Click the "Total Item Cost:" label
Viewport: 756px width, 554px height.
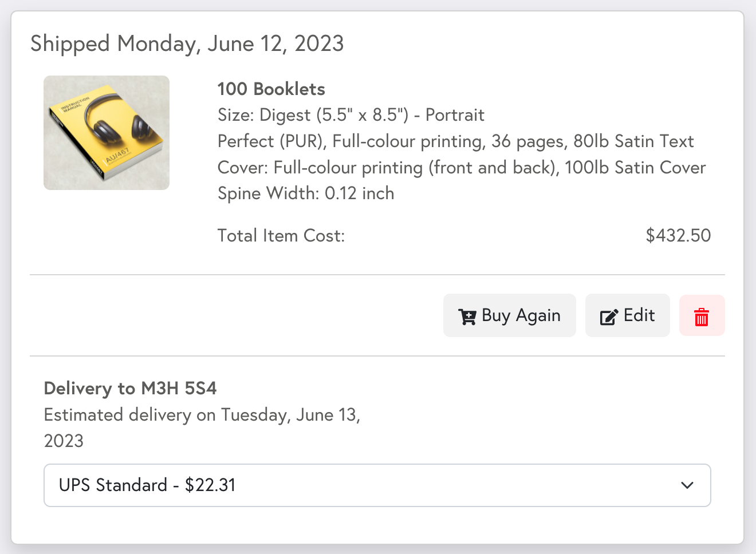click(x=281, y=235)
